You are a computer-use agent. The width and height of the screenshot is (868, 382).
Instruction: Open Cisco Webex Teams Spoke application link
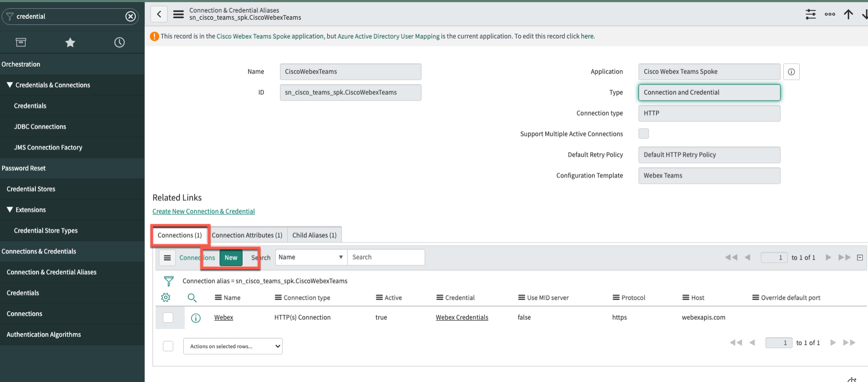tap(270, 36)
